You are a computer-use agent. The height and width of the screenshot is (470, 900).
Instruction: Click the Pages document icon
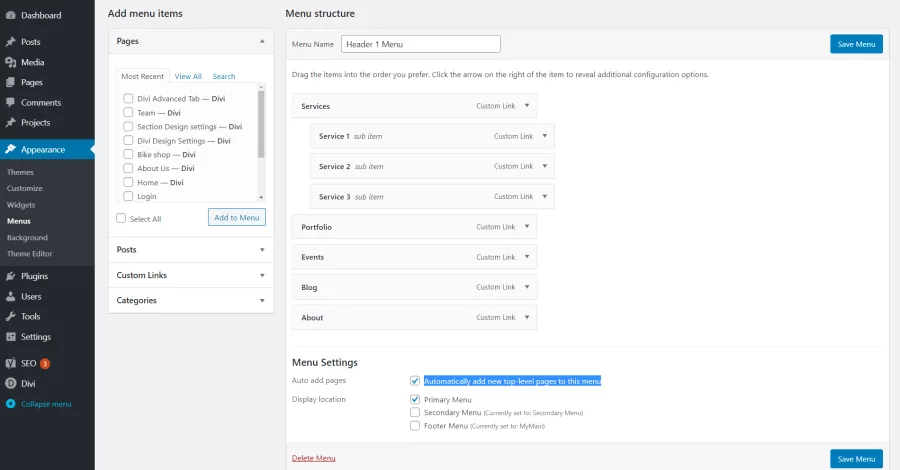point(10,82)
